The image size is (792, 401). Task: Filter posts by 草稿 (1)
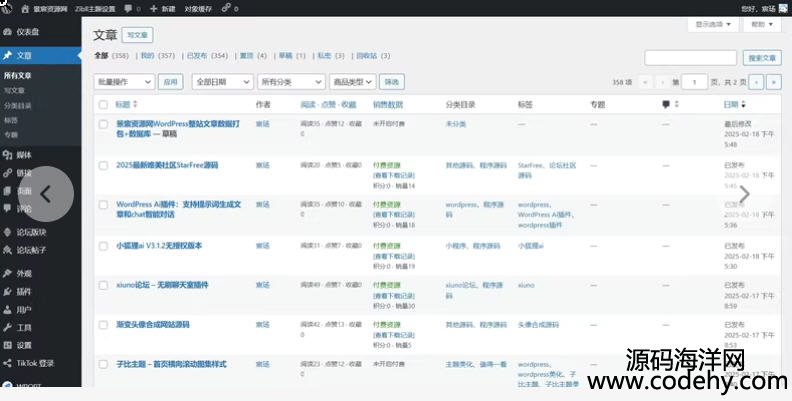pyautogui.click(x=292, y=56)
